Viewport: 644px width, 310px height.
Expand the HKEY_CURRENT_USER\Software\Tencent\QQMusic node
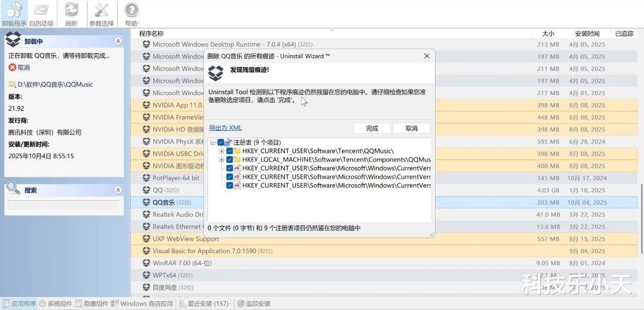(221, 151)
